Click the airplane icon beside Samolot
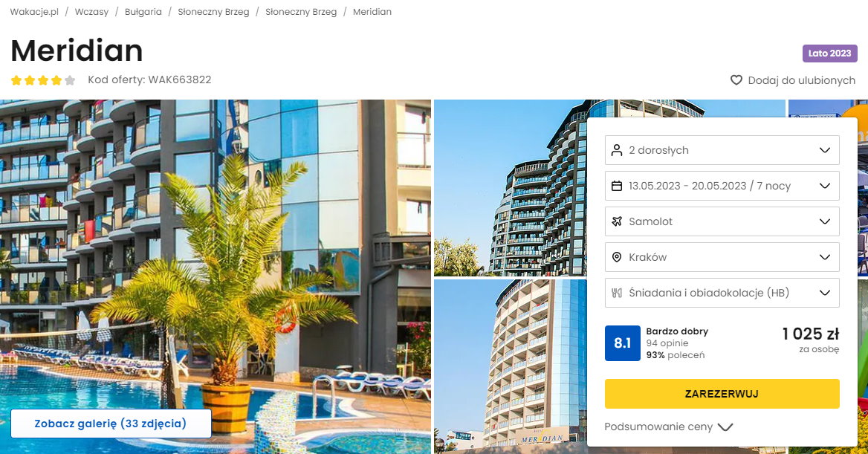Image resolution: width=868 pixels, height=454 pixels. coord(617,221)
